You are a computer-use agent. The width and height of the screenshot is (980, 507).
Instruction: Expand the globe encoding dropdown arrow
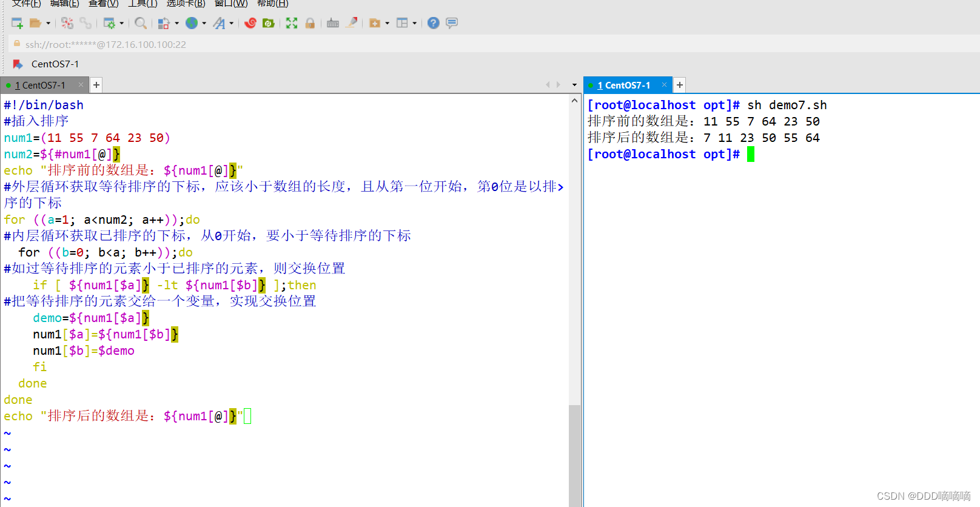[204, 23]
